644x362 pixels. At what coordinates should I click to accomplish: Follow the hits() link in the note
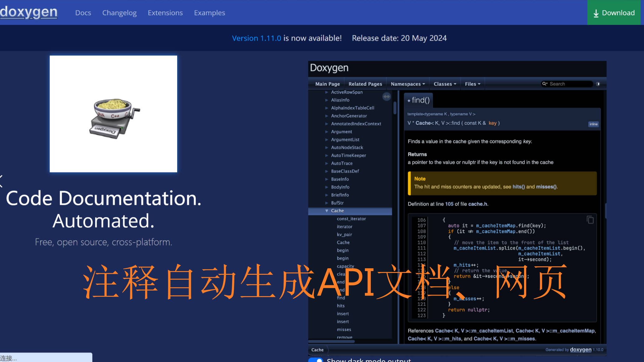click(x=518, y=187)
